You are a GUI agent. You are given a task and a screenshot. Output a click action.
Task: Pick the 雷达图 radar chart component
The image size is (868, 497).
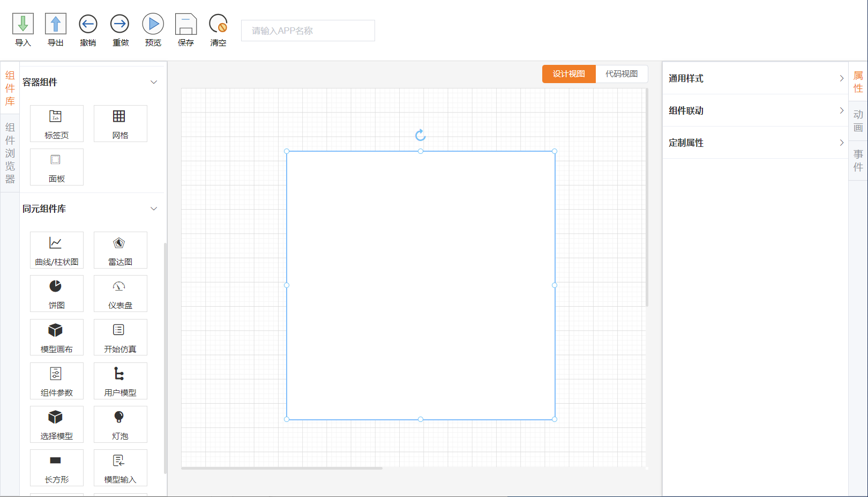tap(121, 250)
